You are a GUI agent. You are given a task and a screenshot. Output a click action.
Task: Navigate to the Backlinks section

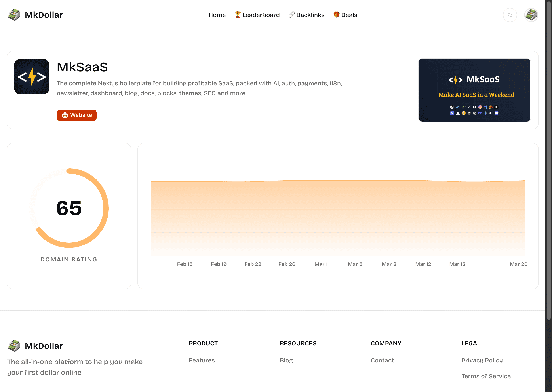tap(310, 15)
